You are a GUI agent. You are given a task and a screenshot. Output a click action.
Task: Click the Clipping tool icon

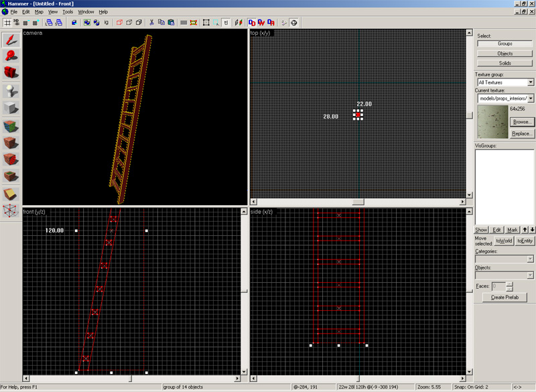(x=11, y=194)
